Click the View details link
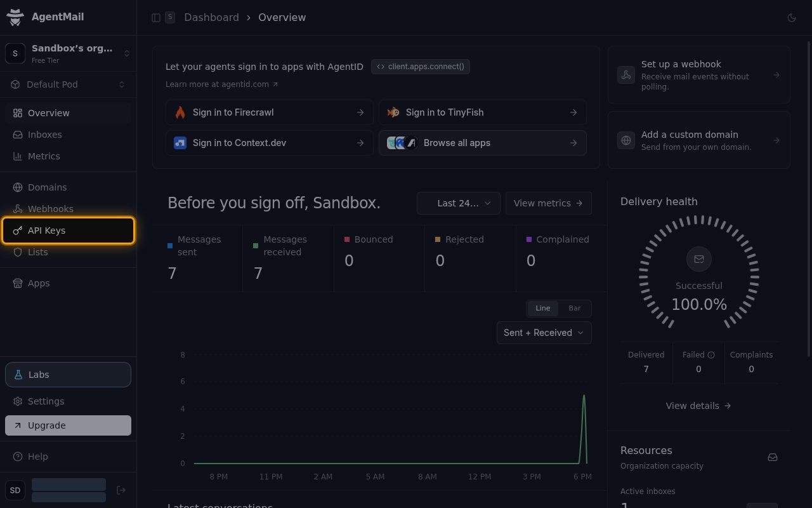 tap(698, 406)
